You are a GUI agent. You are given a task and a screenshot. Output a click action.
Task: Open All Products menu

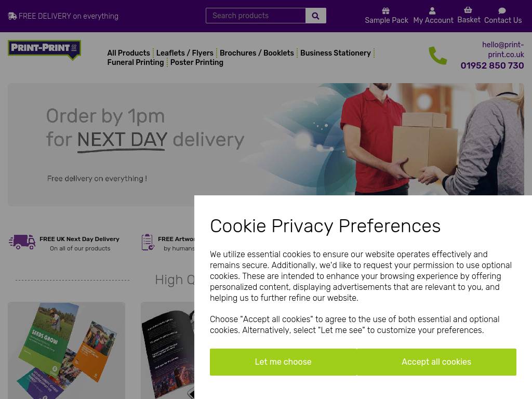[128, 53]
